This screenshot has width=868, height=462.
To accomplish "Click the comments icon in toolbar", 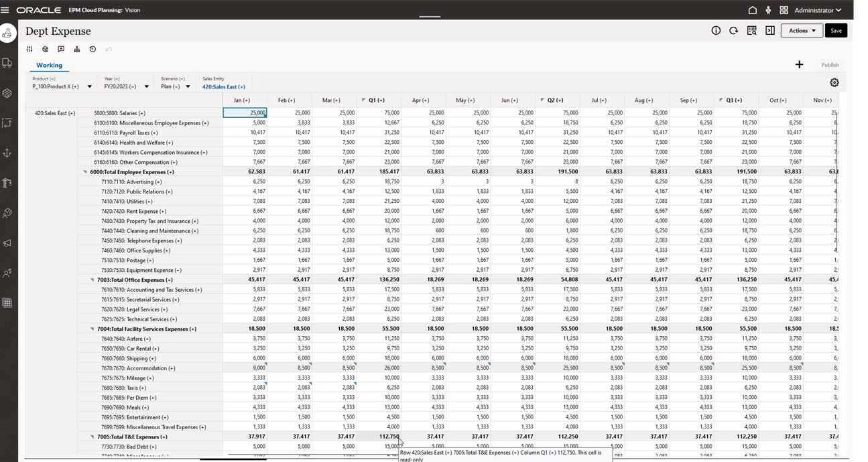I will pos(61,49).
